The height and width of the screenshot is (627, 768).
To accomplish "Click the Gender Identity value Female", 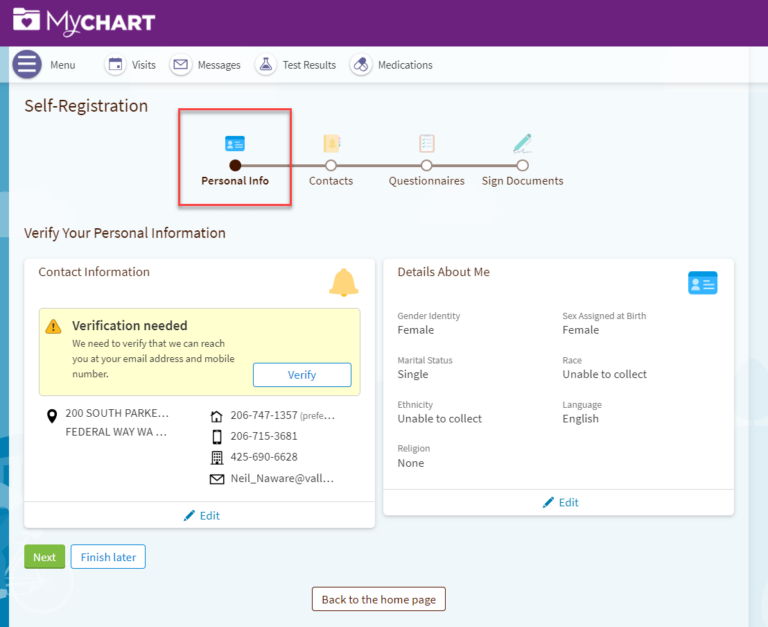I will coord(416,330).
